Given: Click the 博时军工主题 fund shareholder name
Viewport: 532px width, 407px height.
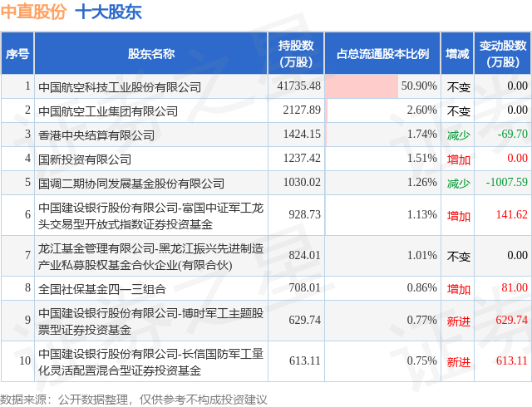Looking at the screenshot, I should [151, 321].
